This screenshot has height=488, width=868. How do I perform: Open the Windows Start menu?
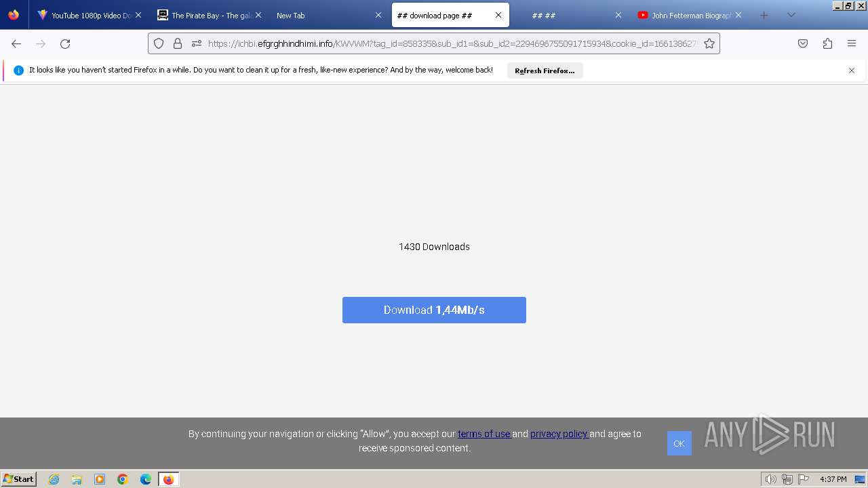(x=19, y=479)
